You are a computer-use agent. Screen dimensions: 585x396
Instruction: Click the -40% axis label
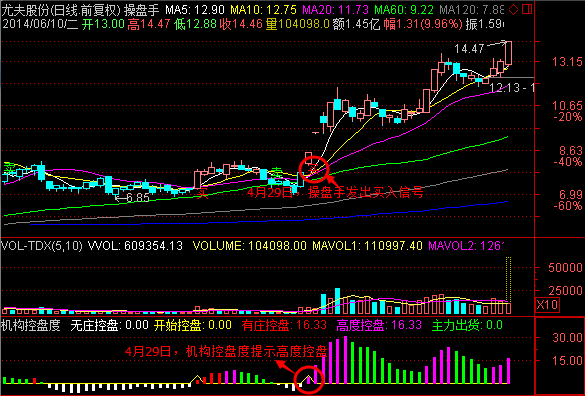pos(568,162)
